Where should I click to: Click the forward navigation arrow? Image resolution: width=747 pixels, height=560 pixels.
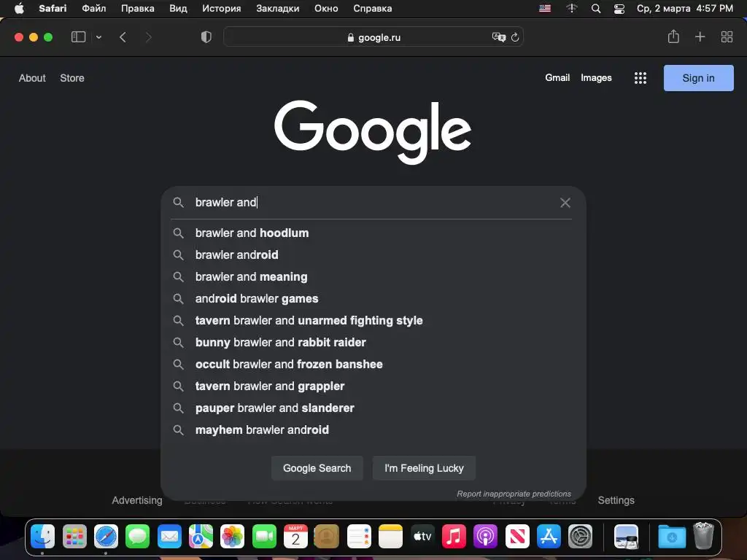point(148,37)
